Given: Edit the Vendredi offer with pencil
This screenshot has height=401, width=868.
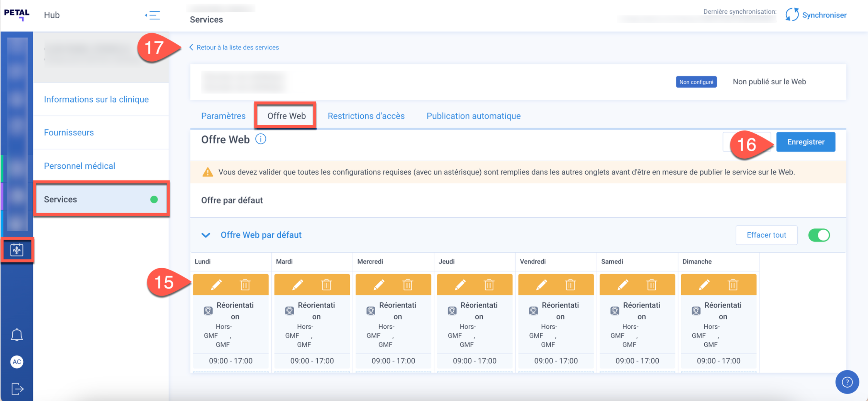Looking at the screenshot, I should tap(542, 285).
